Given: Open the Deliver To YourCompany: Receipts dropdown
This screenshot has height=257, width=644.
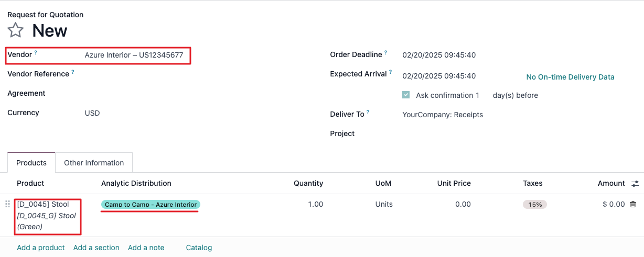Looking at the screenshot, I should pyautogui.click(x=443, y=115).
